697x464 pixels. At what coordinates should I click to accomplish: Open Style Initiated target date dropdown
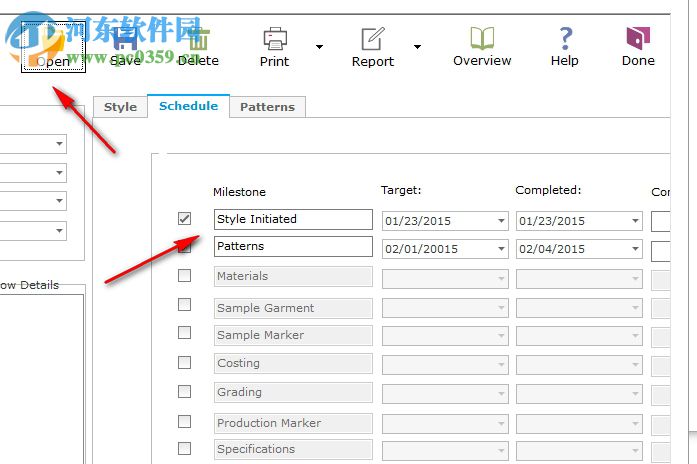point(500,221)
